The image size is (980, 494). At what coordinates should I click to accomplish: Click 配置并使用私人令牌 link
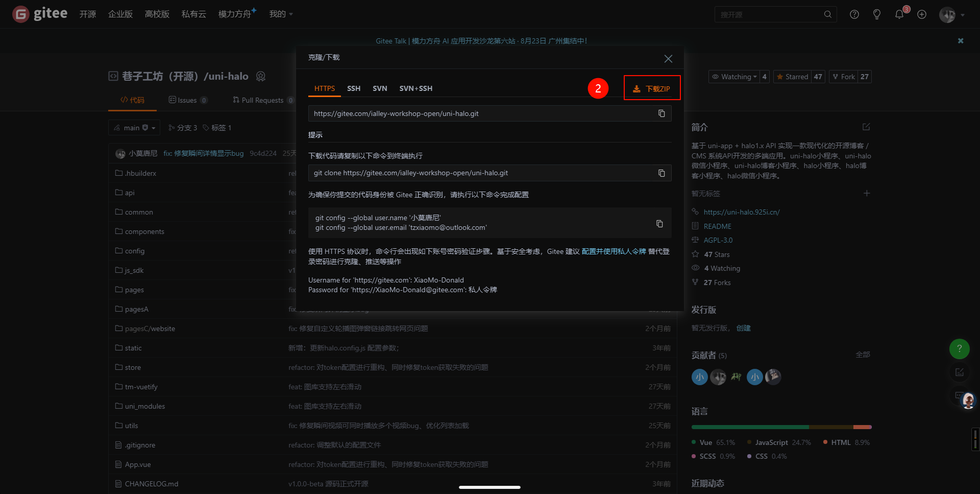tap(614, 251)
